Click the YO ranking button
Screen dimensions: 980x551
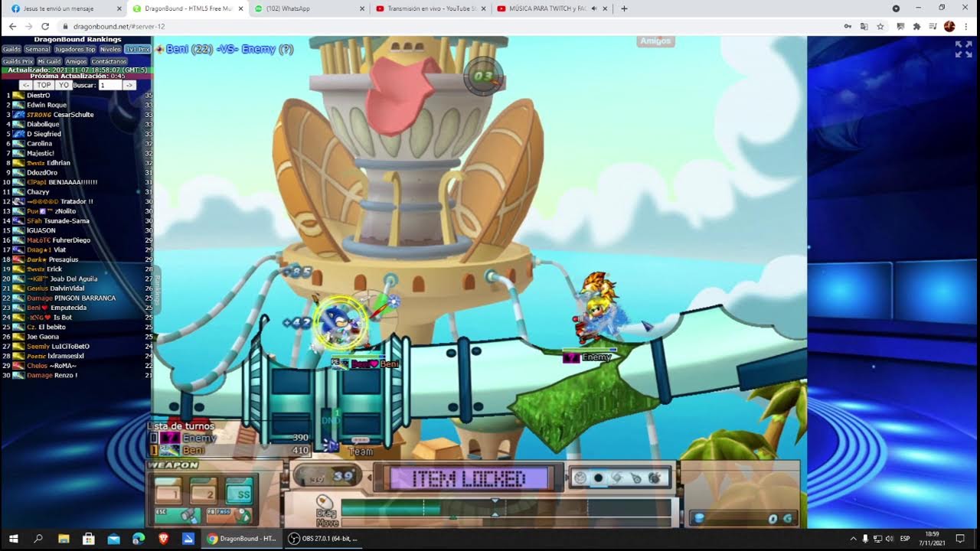click(x=64, y=85)
